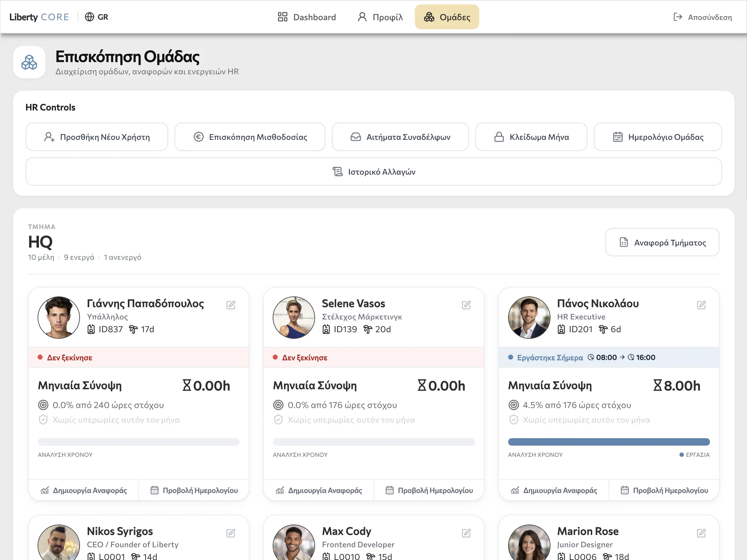Click Γιάννης Παπαδόπουλος empty progress bar
The width and height of the screenshot is (747, 560).
pyautogui.click(x=138, y=442)
